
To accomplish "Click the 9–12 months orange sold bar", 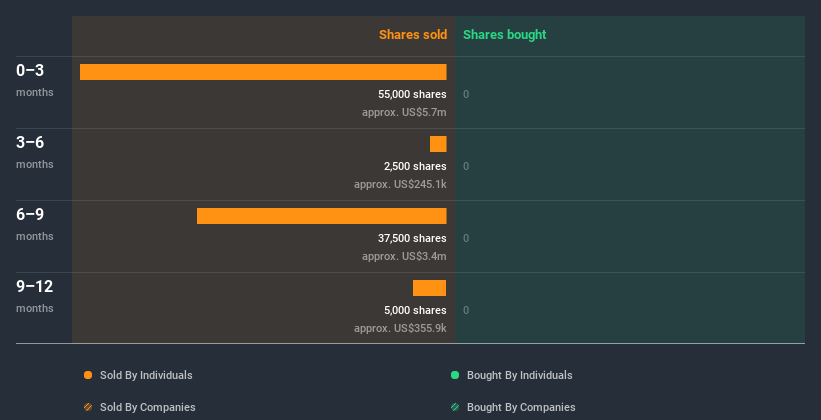I will click(429, 288).
